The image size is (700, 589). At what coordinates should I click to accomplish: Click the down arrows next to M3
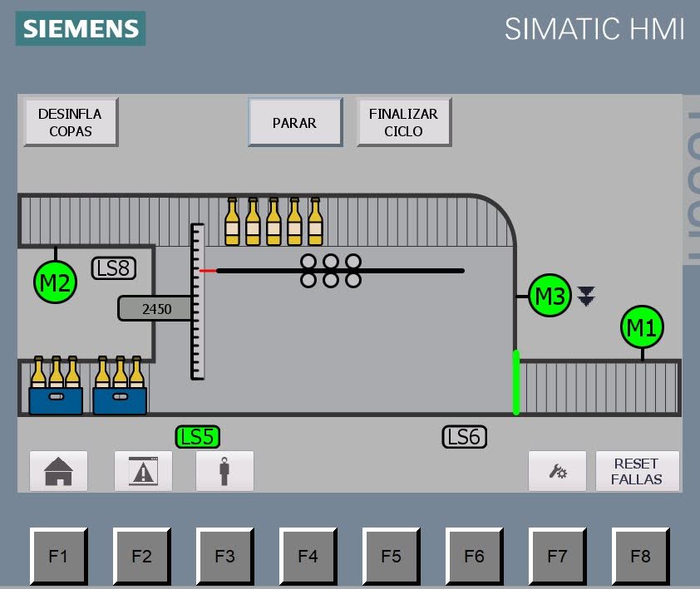pyautogui.click(x=587, y=296)
